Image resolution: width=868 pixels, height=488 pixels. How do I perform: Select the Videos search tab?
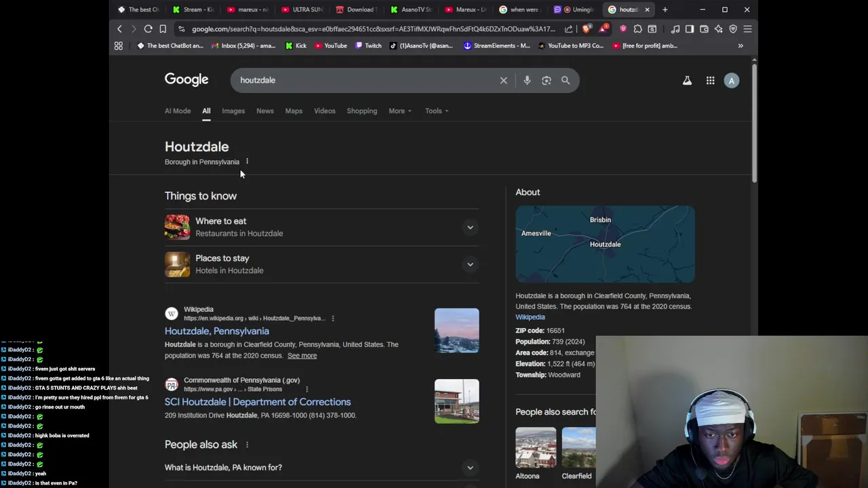tap(325, 111)
